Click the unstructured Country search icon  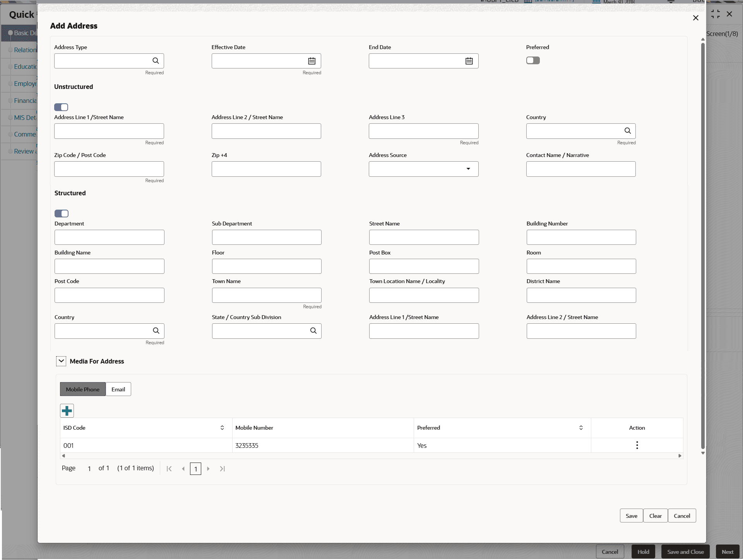pos(627,131)
